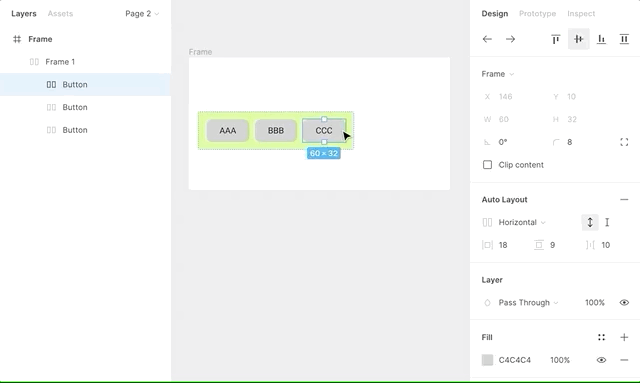Click the fill hex value C4C4C4
This screenshot has height=383, width=640.
[515, 360]
